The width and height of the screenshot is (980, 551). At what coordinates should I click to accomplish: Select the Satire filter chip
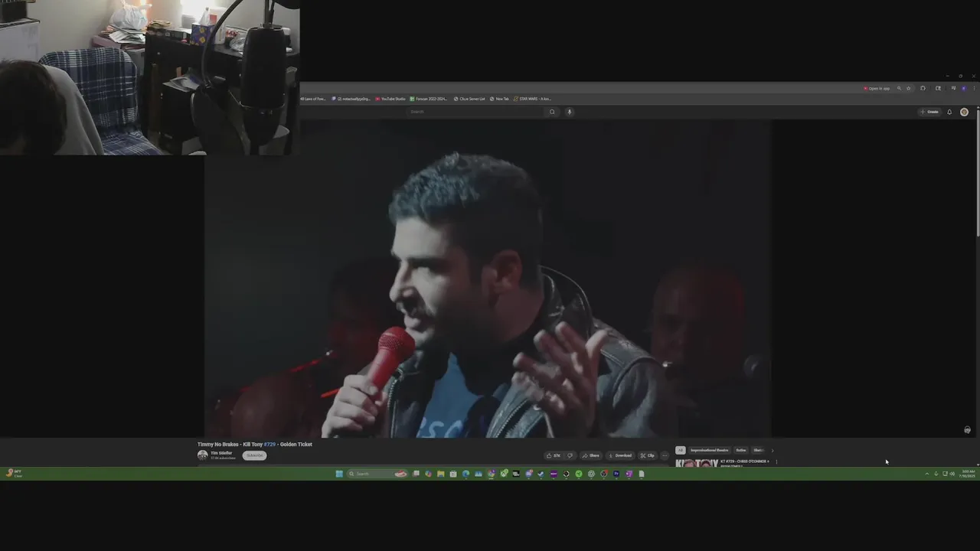[x=741, y=450]
